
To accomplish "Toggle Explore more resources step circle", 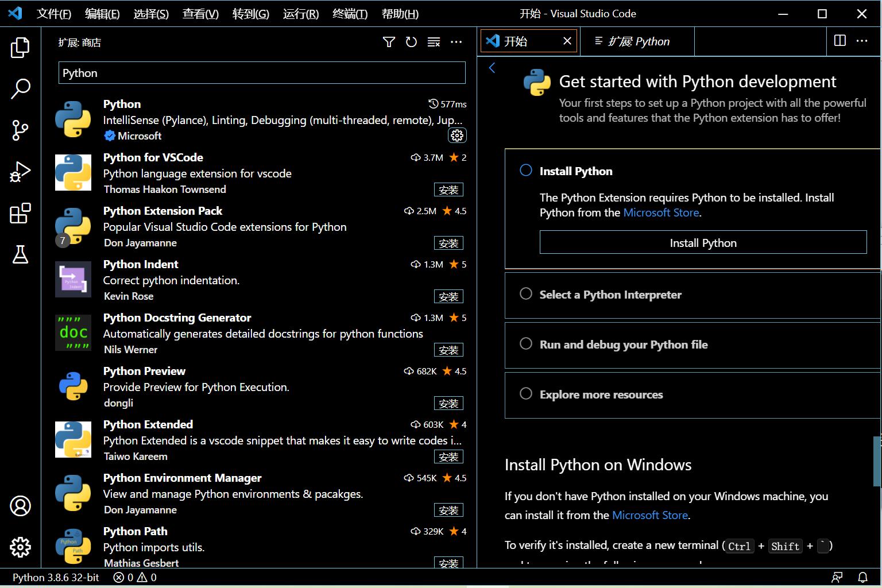I will point(526,393).
